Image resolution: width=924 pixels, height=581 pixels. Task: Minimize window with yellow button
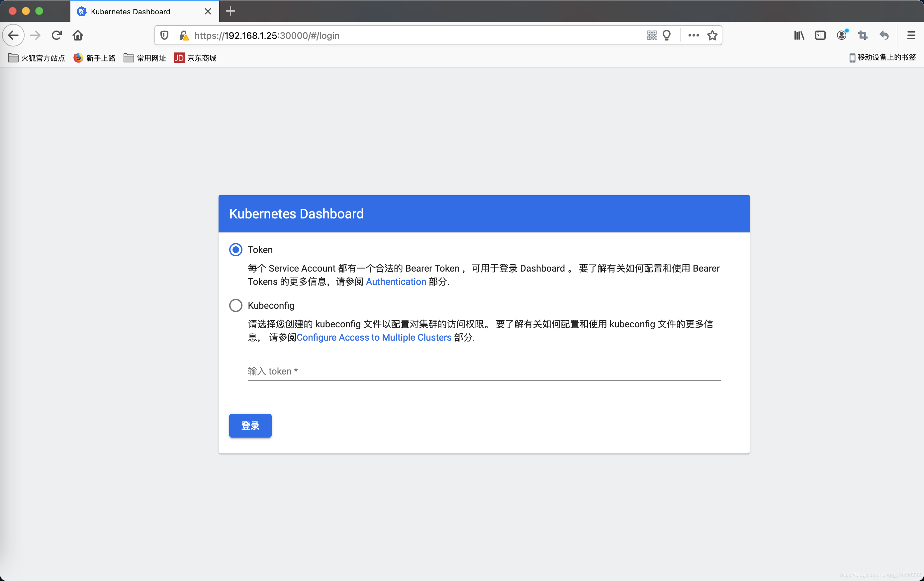point(26,11)
